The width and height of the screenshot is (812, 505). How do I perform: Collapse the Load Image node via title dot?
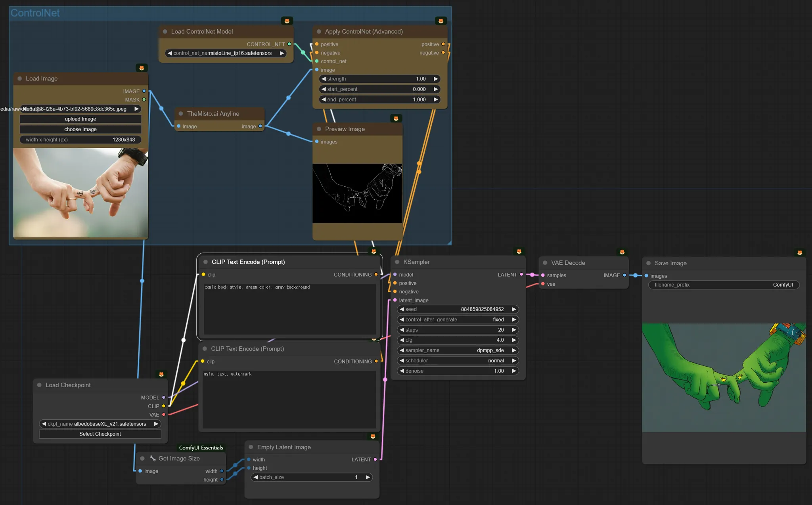(19, 78)
